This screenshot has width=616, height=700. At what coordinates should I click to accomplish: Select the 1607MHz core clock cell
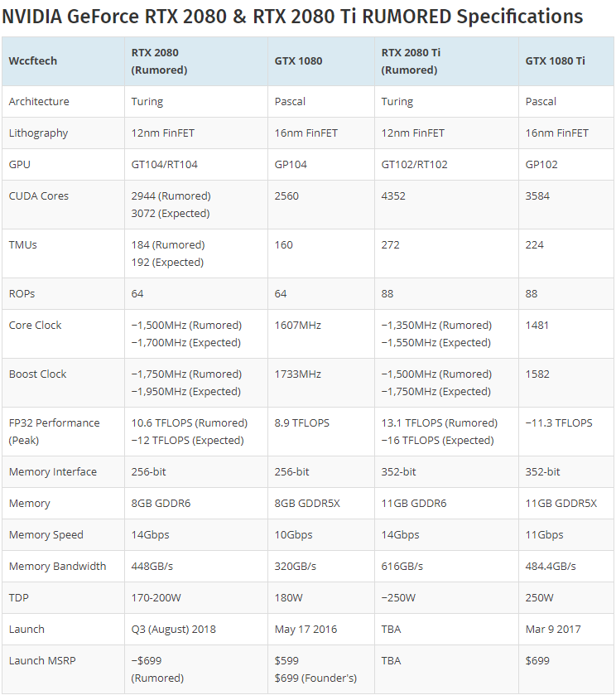[321, 334]
